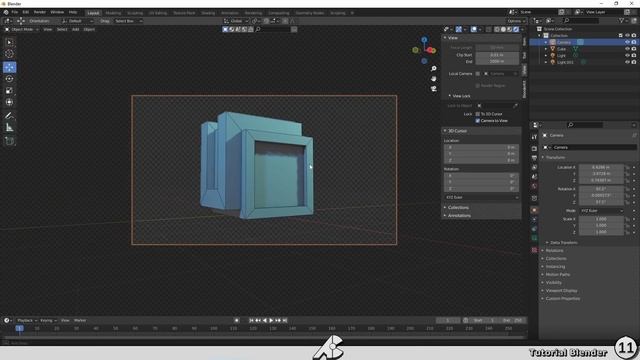Viewport: 640px width, 360px height.
Task: Open the Object Mode dropdown
Action: click(22, 29)
